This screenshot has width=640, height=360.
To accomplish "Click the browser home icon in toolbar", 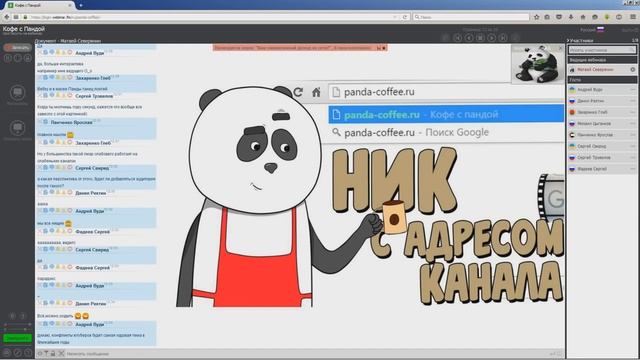I will click(583, 17).
